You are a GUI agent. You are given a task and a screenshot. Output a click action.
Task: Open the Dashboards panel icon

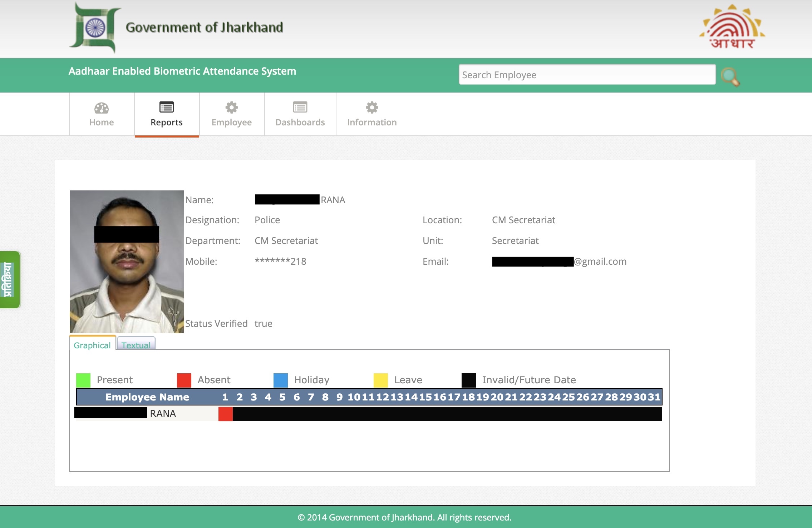point(300,107)
